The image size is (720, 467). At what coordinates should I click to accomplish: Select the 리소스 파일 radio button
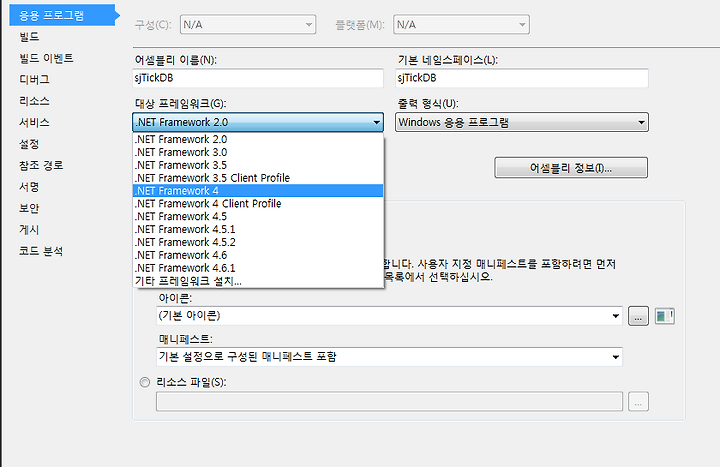145,382
